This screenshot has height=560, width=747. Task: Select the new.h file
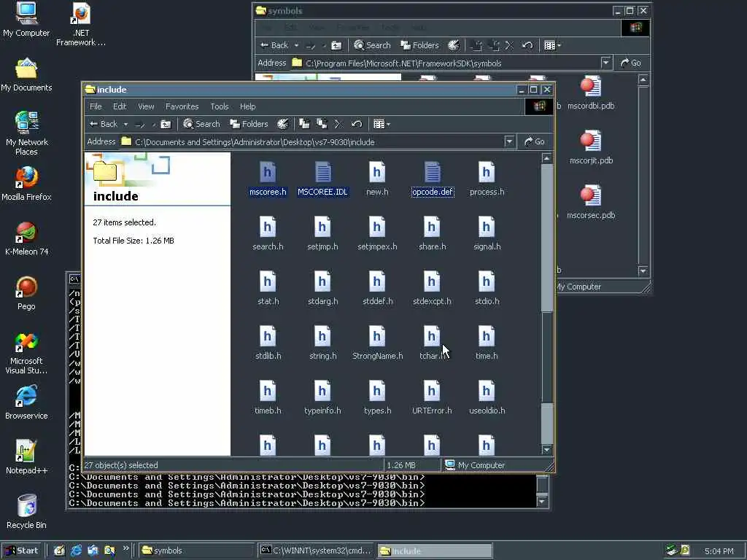377,179
